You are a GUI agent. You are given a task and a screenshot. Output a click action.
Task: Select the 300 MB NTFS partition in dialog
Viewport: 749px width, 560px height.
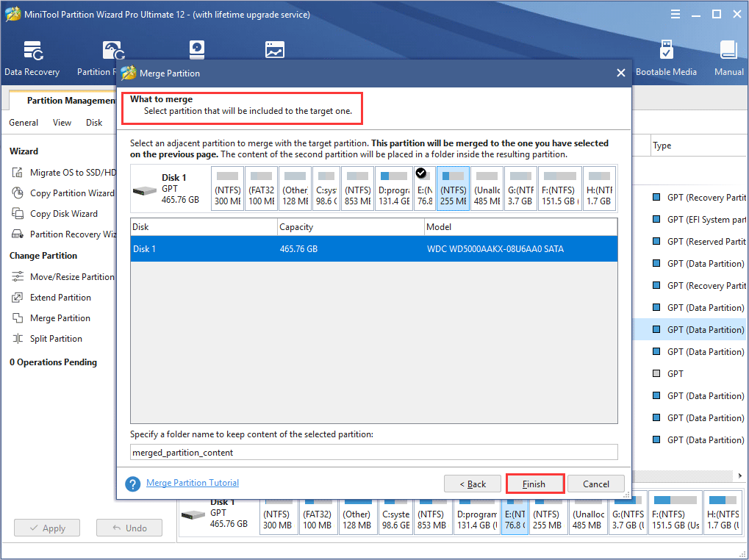(x=227, y=189)
